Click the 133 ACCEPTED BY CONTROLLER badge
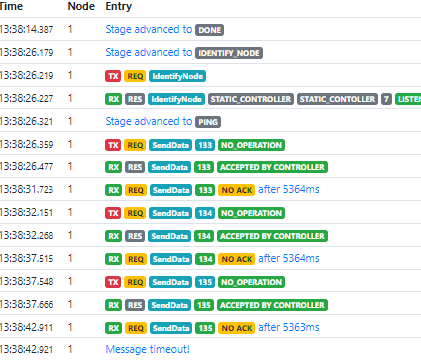Image resolution: width=421 pixels, height=360 pixels. [272, 167]
